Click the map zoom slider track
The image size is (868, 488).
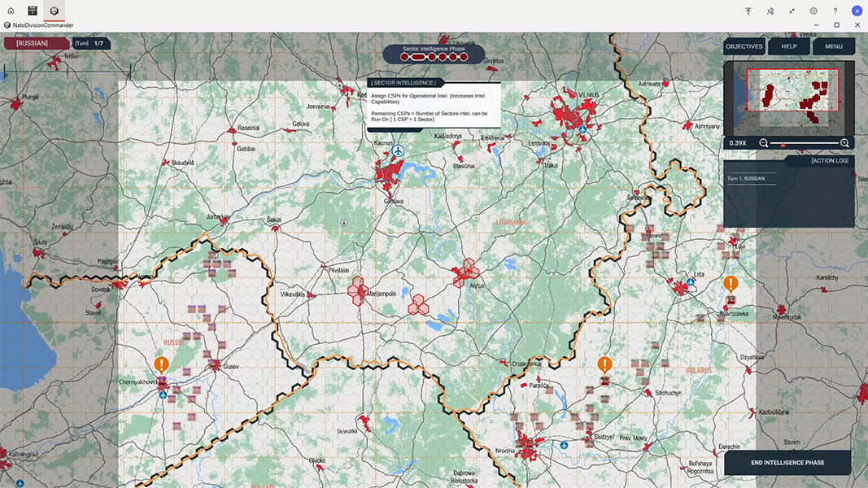(x=804, y=143)
